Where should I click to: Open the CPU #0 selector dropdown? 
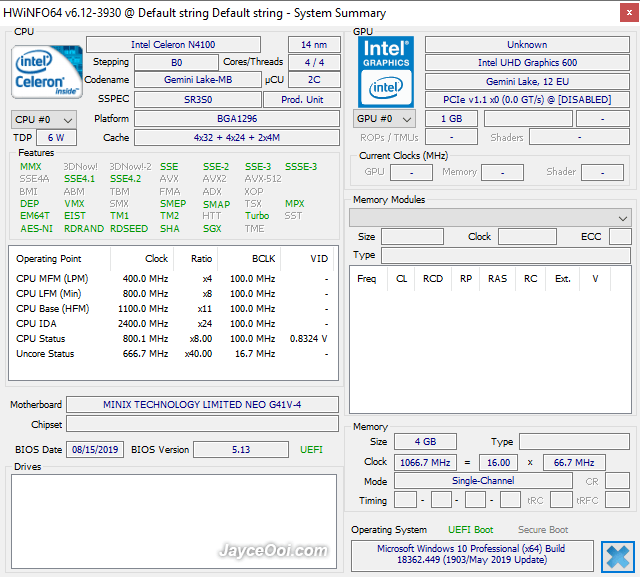[44, 120]
